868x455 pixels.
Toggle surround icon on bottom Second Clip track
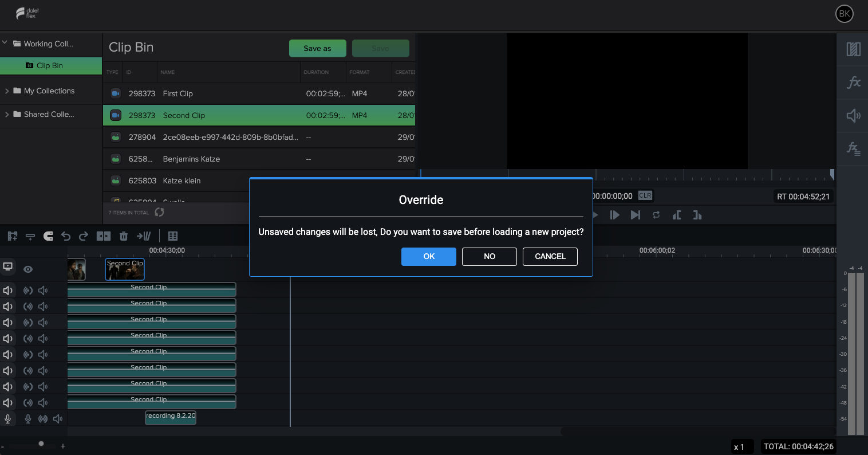[x=27, y=403]
